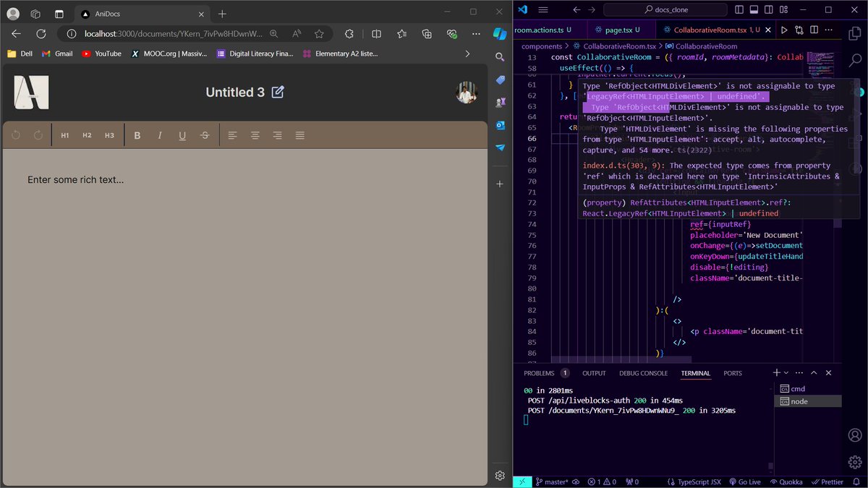Show more bookmarks chevron
Screen dimensions: 868x488
(467, 53)
